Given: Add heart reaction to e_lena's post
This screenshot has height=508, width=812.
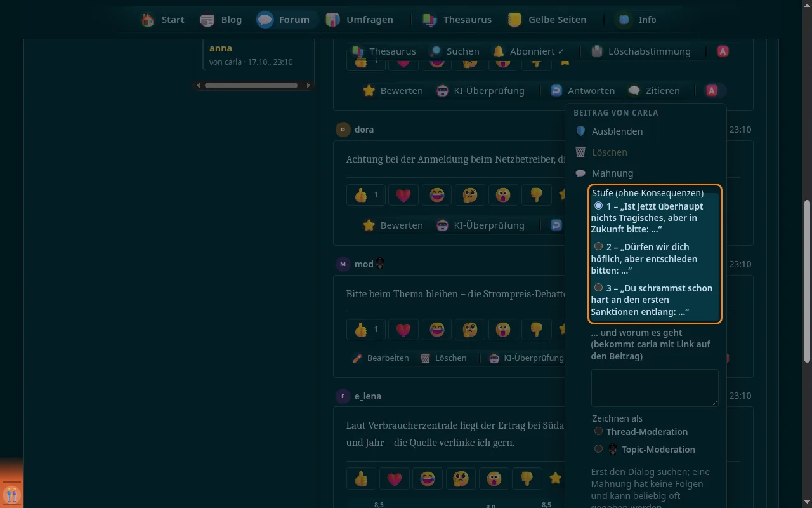Looking at the screenshot, I should (395, 478).
